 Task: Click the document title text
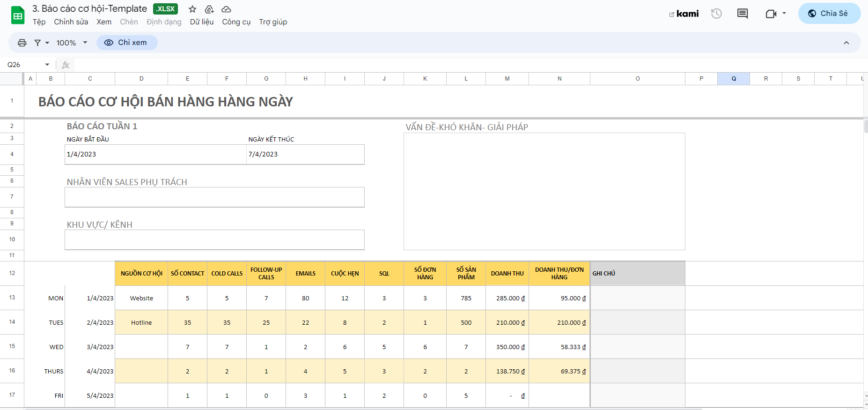click(89, 9)
